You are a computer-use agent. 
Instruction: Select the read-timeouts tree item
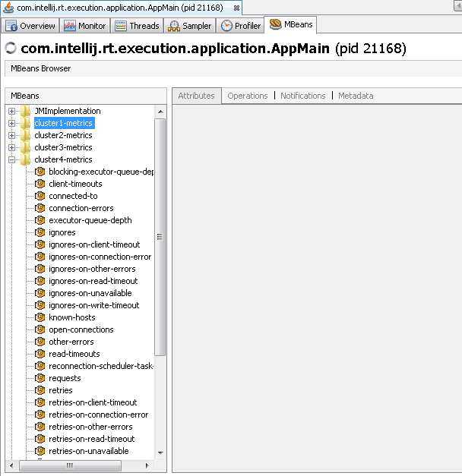tap(74, 354)
